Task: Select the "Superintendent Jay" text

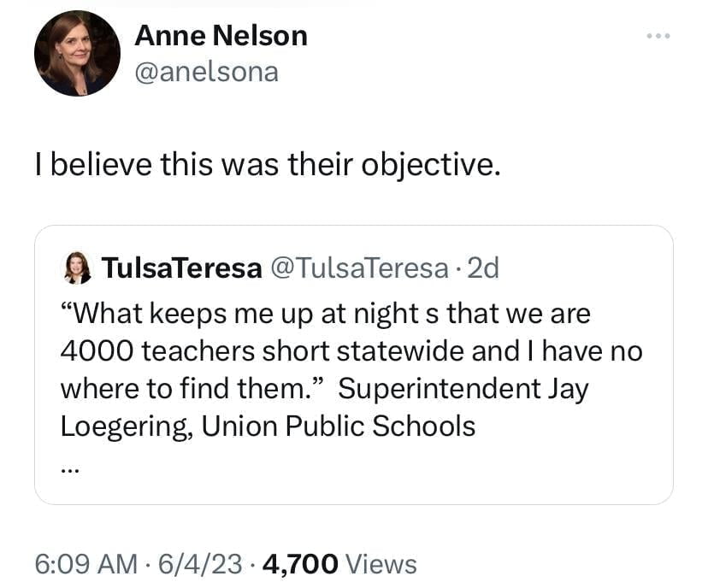Action: coord(463,389)
